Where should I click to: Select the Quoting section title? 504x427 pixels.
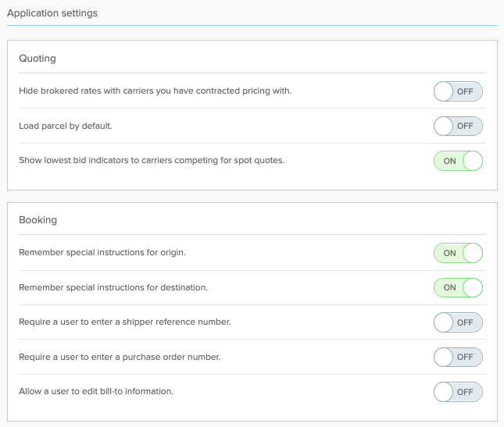38,59
